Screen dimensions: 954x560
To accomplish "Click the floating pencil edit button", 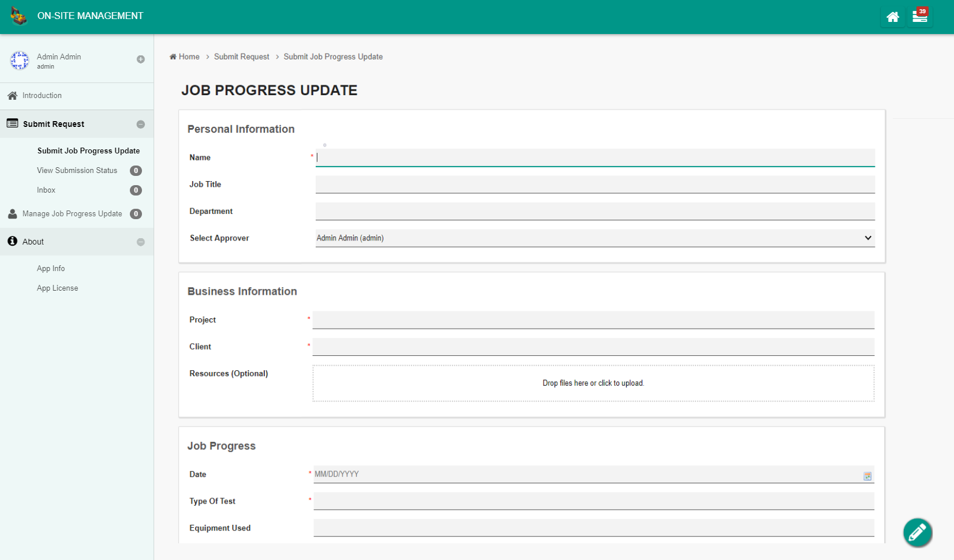I will coord(917,533).
